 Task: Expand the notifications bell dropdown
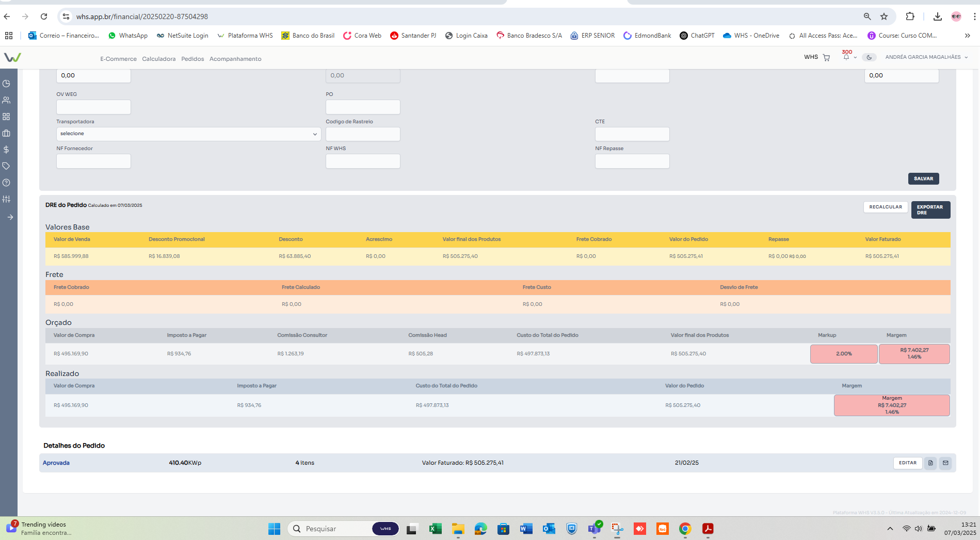[848, 57]
